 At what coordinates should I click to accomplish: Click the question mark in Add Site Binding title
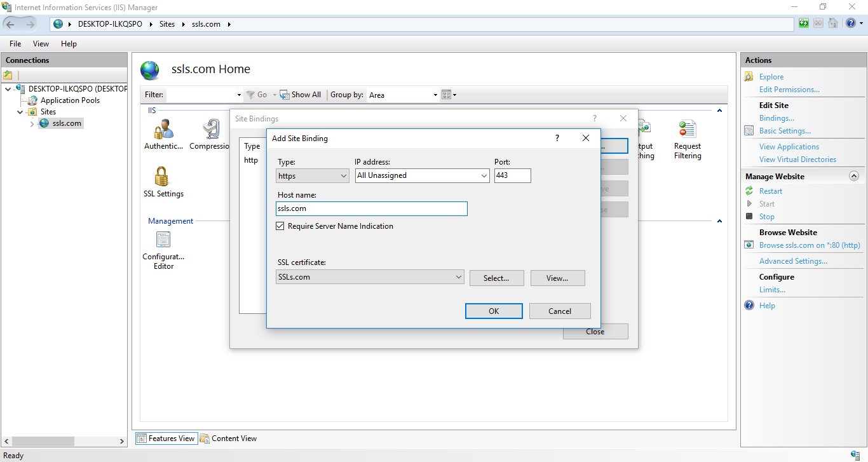(557, 138)
